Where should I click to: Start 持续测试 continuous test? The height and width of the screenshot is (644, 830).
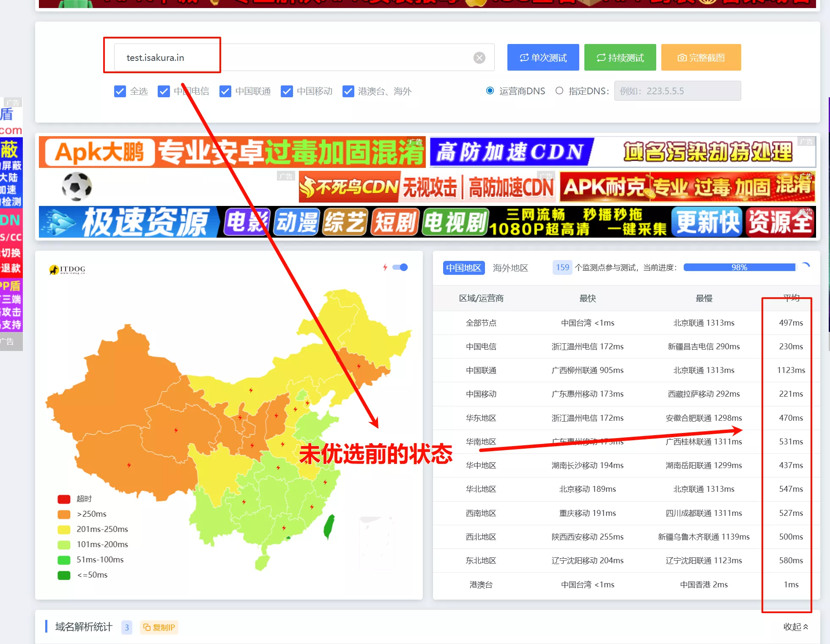click(620, 57)
